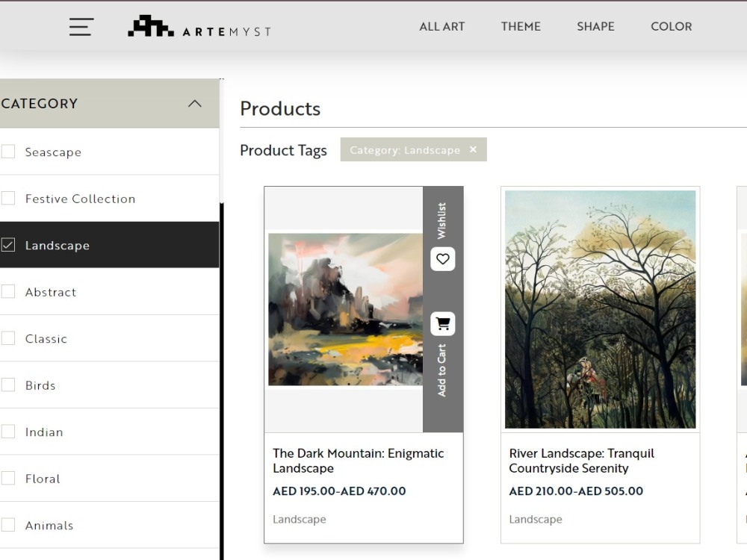The image size is (747, 560).
Task: Click the vertical Add to Cart label
Action: coord(441,370)
